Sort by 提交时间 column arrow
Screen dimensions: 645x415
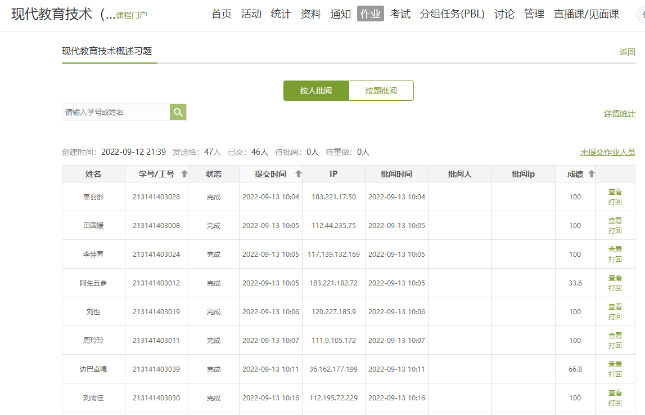point(298,174)
